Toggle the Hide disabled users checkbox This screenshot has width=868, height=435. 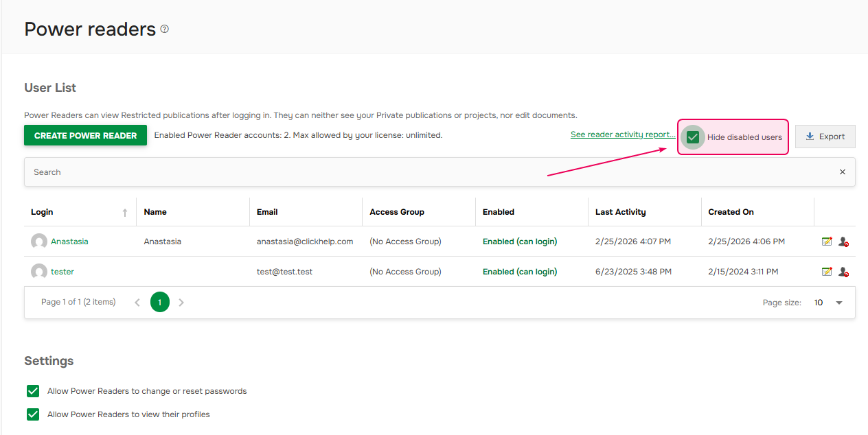tap(693, 137)
